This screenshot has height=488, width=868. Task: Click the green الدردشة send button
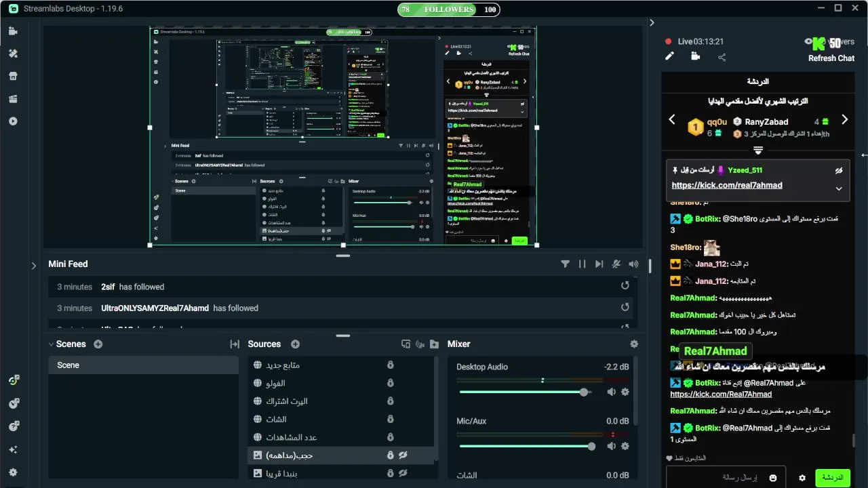click(x=833, y=478)
